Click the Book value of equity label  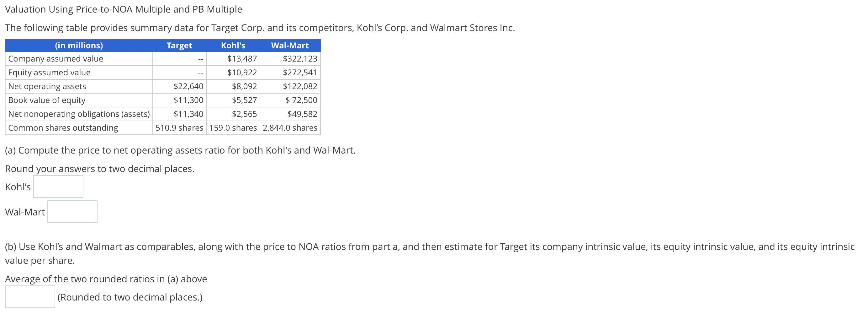point(46,100)
